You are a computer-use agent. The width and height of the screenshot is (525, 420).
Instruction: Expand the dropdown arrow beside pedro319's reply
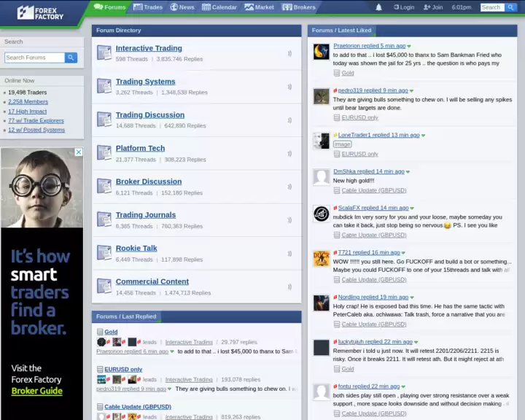tap(411, 91)
